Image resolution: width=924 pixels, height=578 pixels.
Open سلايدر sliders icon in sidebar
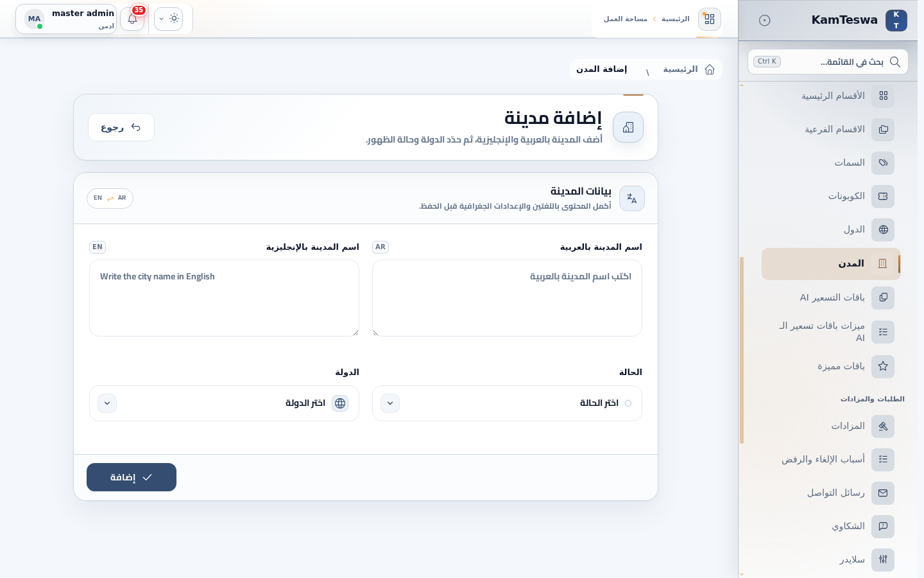(x=883, y=559)
